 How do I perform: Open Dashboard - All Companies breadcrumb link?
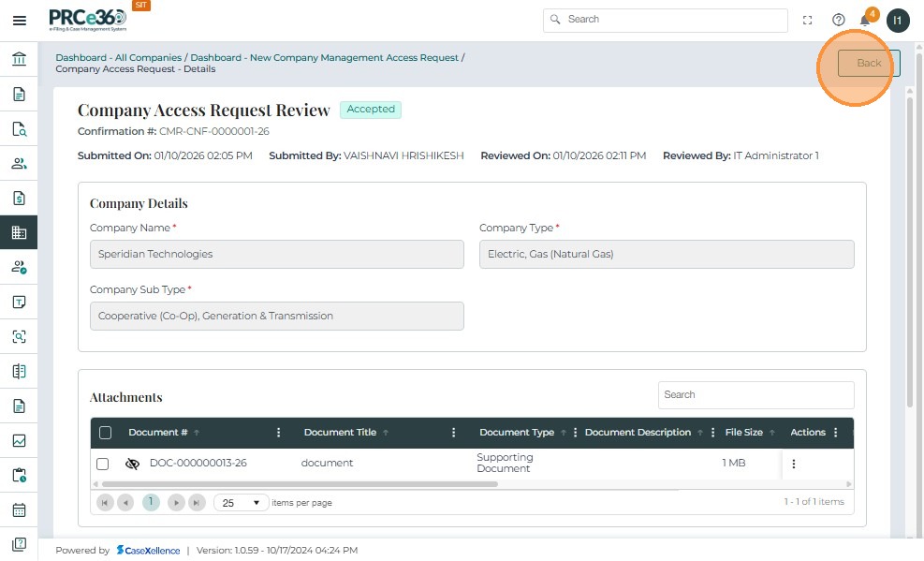pyautogui.click(x=119, y=58)
